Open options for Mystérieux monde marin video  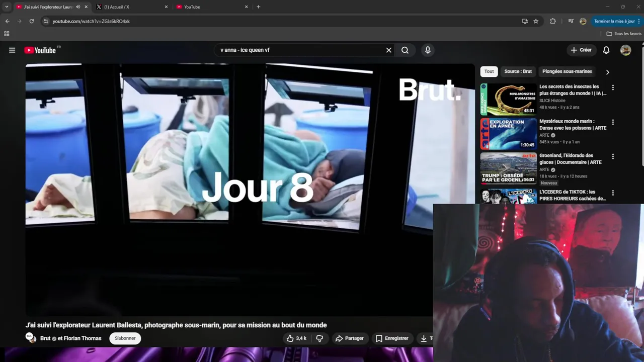click(x=613, y=122)
